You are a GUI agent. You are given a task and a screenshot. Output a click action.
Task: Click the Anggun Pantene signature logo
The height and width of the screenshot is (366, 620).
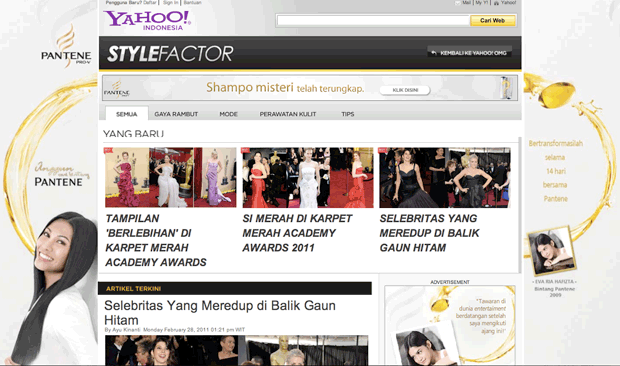62,174
